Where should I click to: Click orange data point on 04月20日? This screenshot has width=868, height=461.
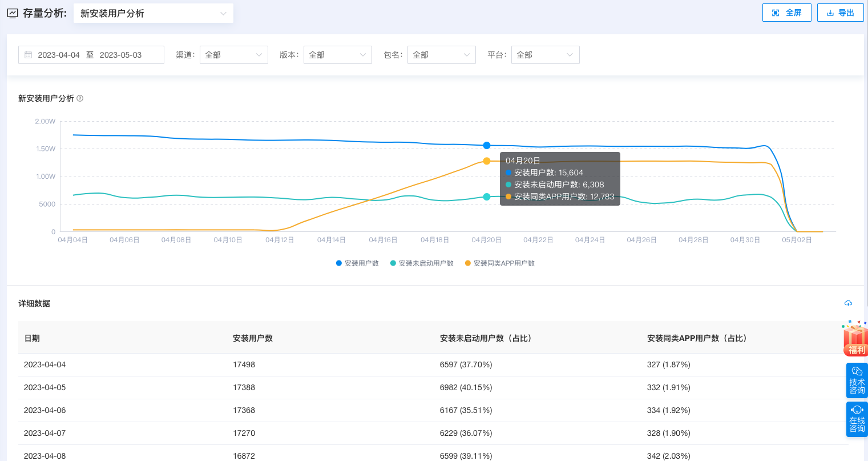(x=487, y=161)
